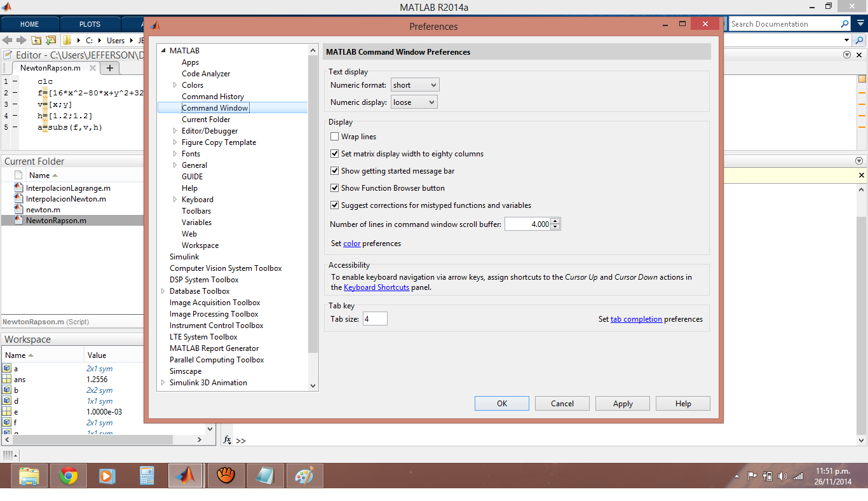Click the battery power tray icon
Screen dimensions: 868x501
click(x=768, y=476)
